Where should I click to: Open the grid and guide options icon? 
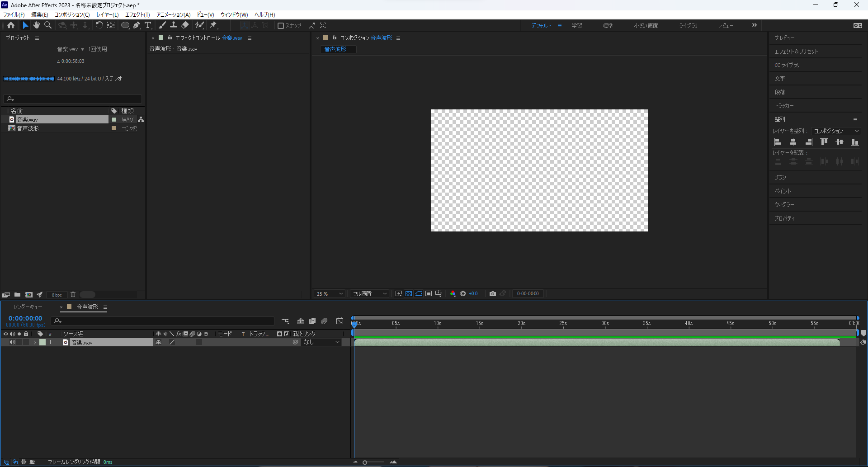click(x=438, y=294)
